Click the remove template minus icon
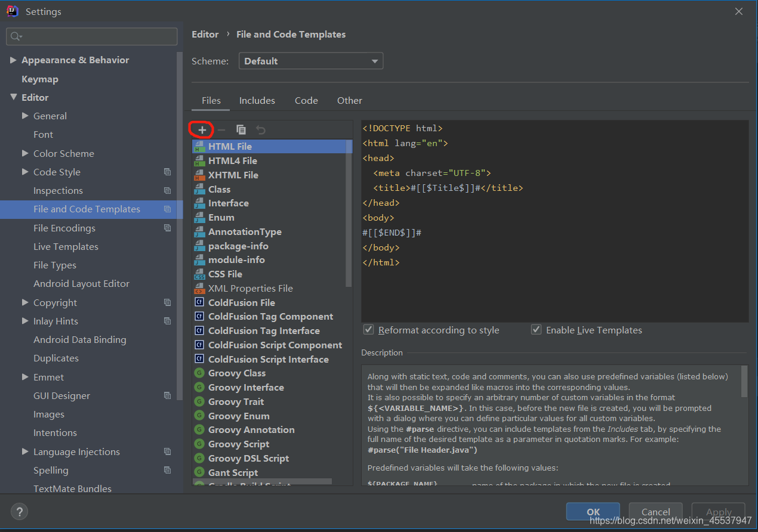Viewport: 758px width, 532px height. [x=221, y=129]
